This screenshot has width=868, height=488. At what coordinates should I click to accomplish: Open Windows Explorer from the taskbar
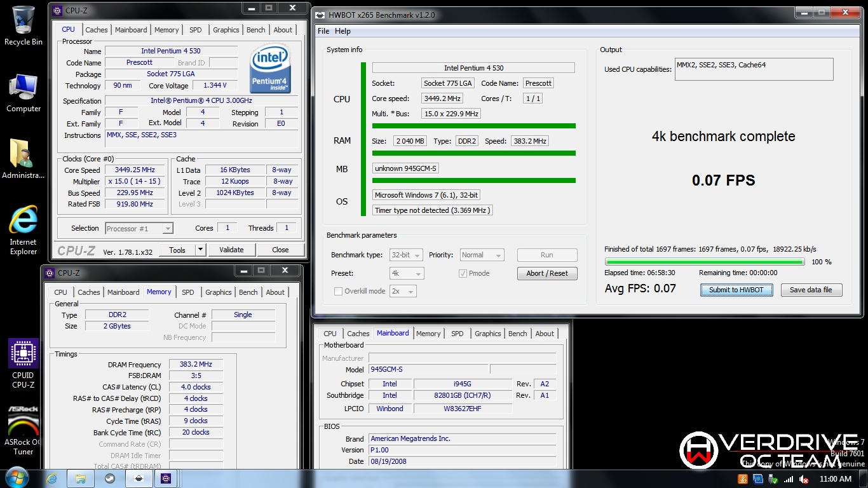[x=81, y=478]
